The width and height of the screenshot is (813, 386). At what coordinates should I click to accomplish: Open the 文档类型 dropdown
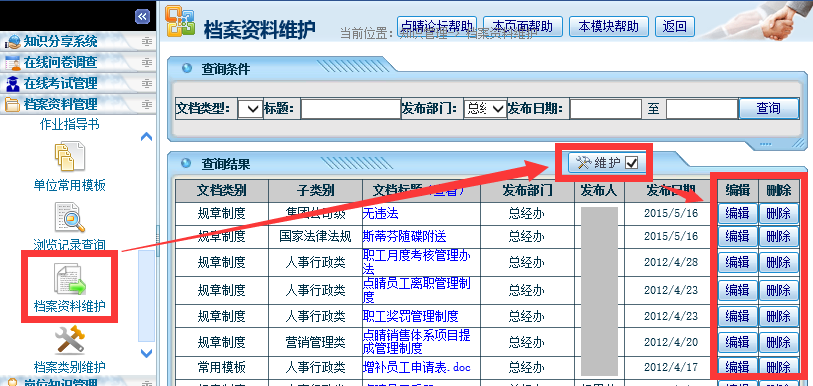coord(250,109)
